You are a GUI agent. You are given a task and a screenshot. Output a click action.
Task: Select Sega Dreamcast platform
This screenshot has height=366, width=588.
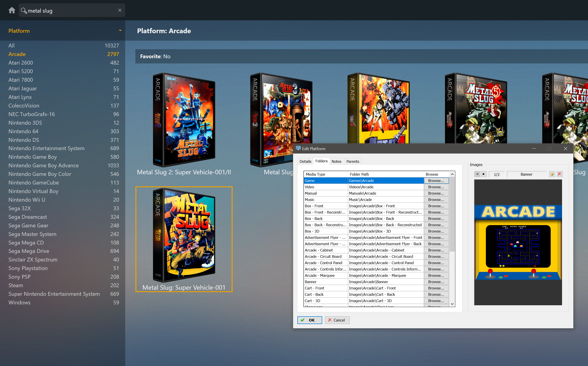(64, 217)
